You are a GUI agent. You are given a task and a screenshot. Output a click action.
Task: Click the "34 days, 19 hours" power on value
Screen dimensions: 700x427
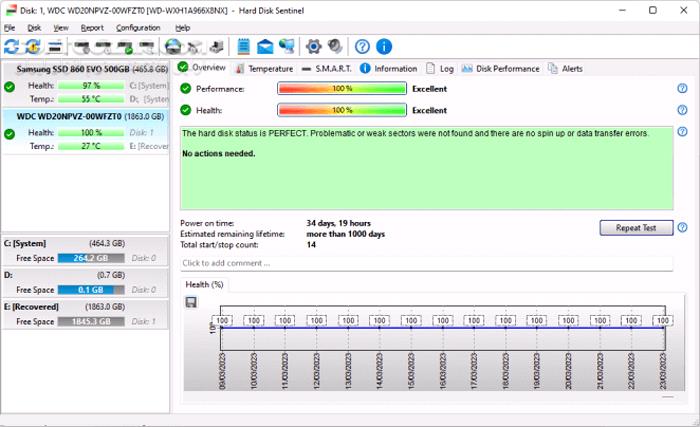[x=338, y=223]
